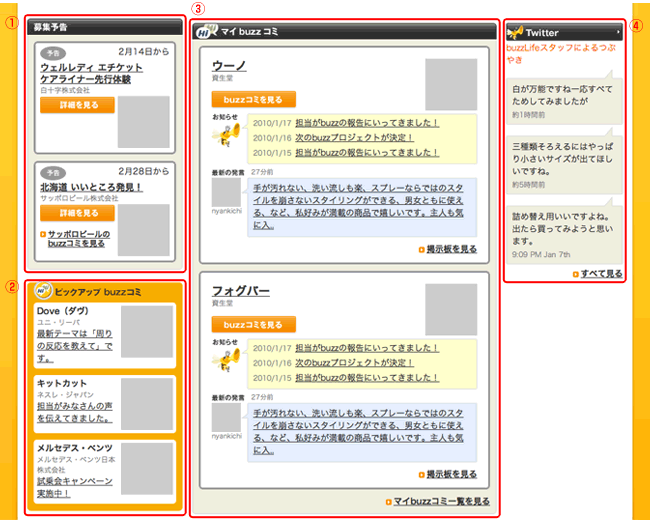Click the Twitter bee megaphone icon

[x=514, y=32]
